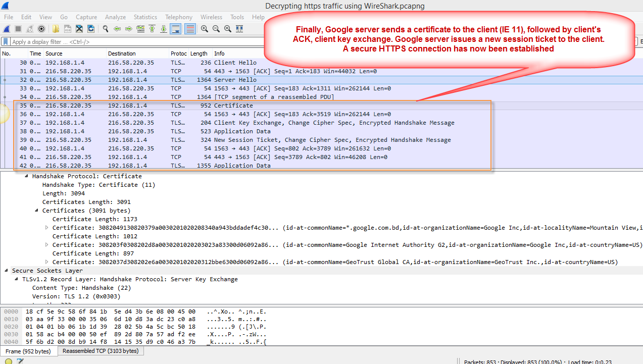Screen dimensions: 643x364
Task: Select packet 39 New Session Ticket row
Action: click(321, 140)
